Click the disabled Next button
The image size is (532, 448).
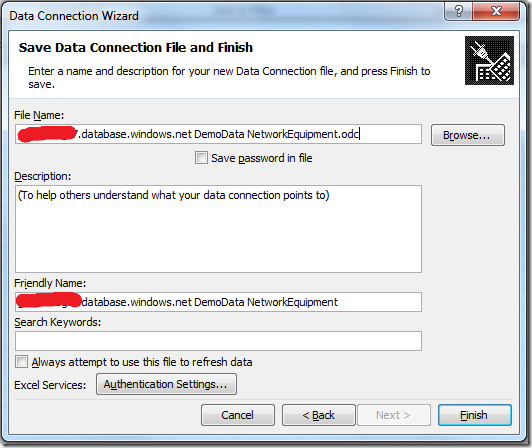394,415
